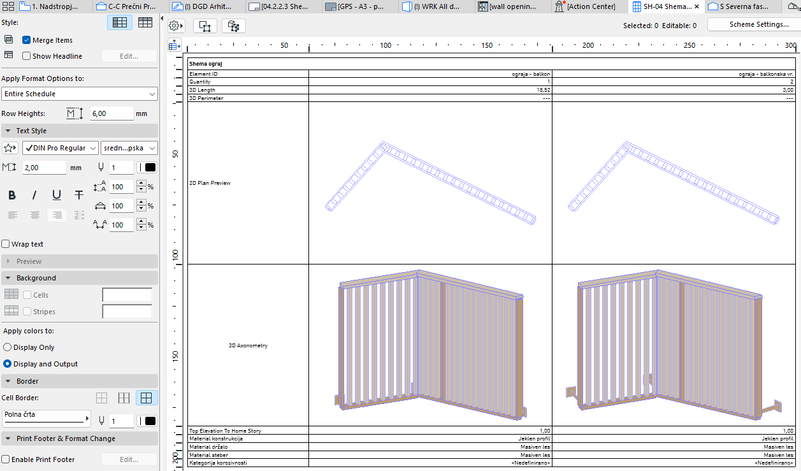Click the Row Heights input field

point(111,114)
